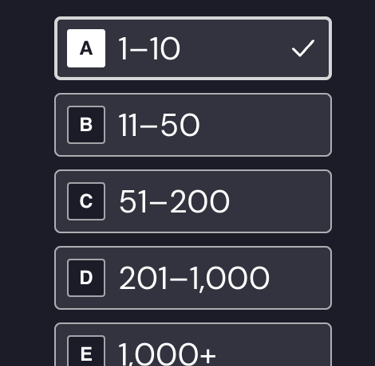The height and width of the screenshot is (366, 375).
Task: Click the "1,000+" text label
Action: tap(167, 354)
